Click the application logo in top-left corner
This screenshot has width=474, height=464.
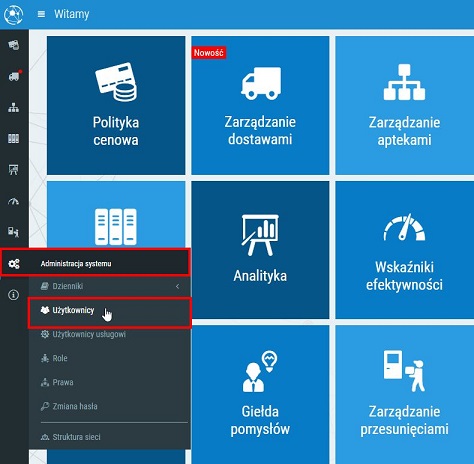[14, 14]
